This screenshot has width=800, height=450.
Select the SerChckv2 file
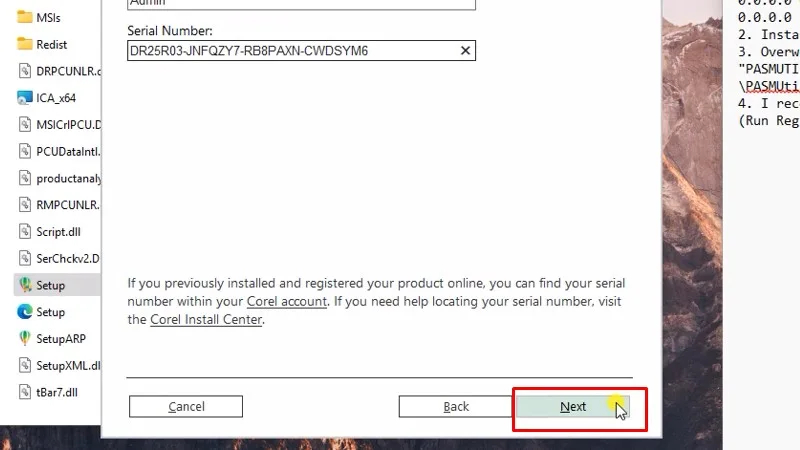point(67,258)
